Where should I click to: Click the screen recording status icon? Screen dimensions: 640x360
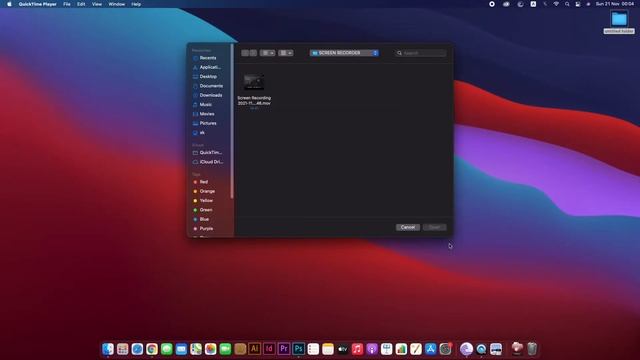click(x=492, y=4)
